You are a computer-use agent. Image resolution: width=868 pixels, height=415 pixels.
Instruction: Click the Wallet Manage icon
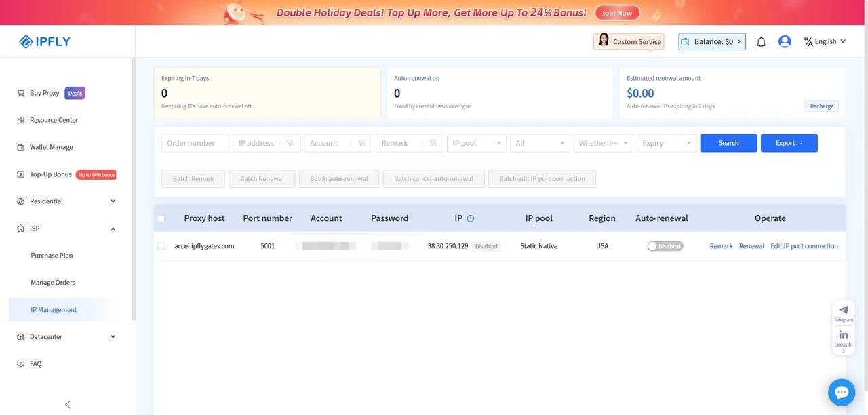pos(20,147)
